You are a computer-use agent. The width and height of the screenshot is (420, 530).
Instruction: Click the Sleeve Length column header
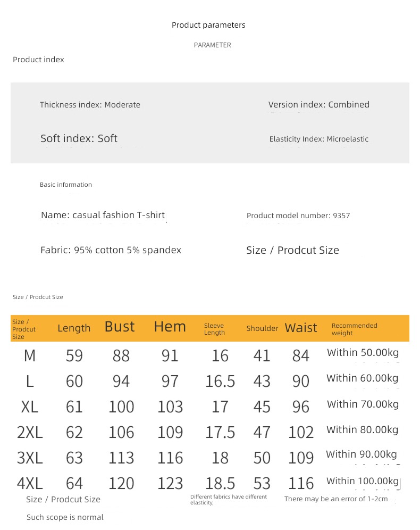tap(214, 329)
